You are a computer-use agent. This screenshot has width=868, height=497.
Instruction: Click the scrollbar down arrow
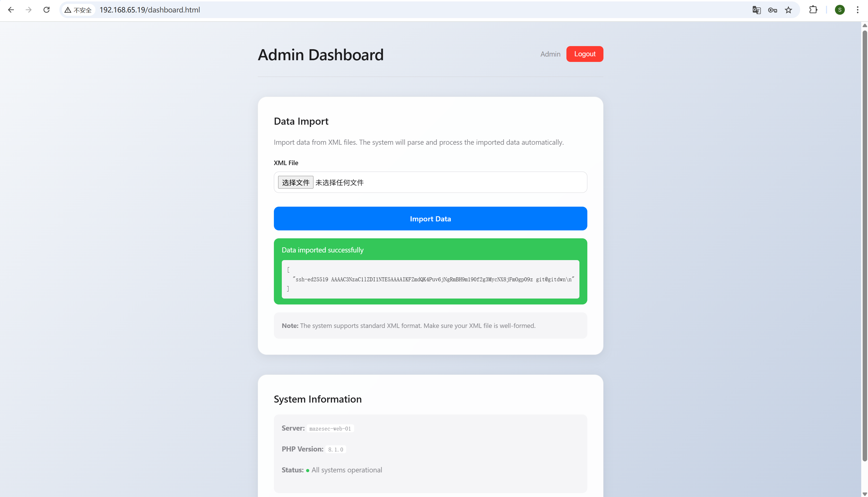click(x=865, y=494)
